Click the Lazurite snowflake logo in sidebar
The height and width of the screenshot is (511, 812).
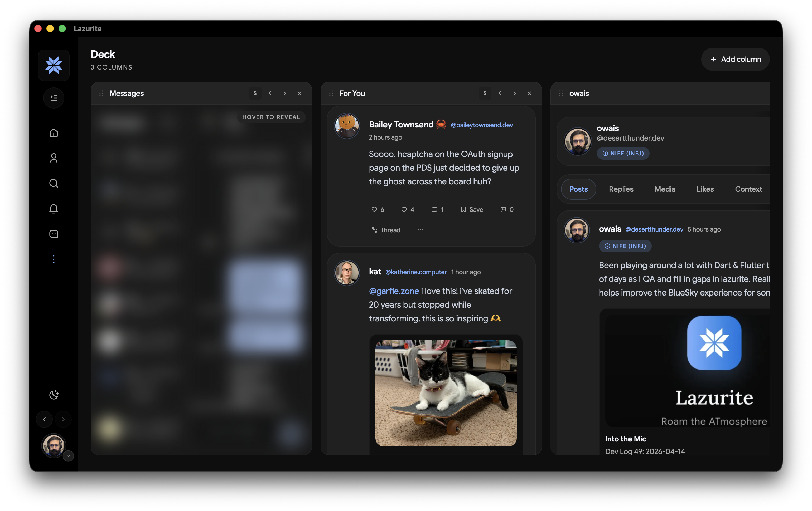coord(54,65)
